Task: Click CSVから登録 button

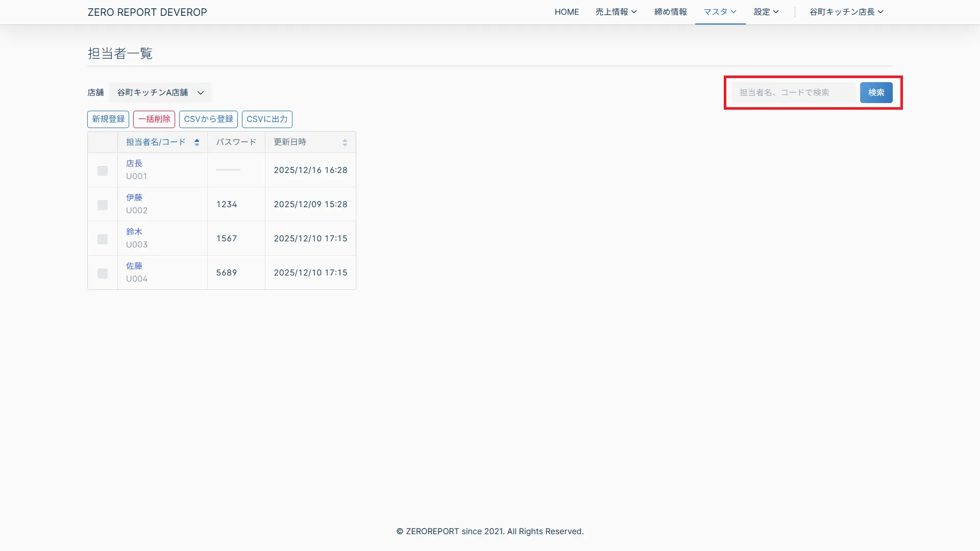Action: click(x=208, y=119)
